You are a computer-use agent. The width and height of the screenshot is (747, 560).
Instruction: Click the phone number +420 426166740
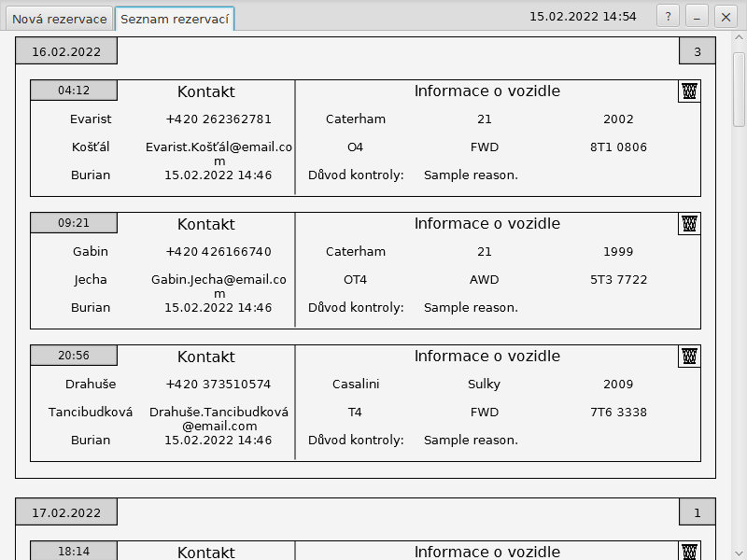tap(218, 252)
